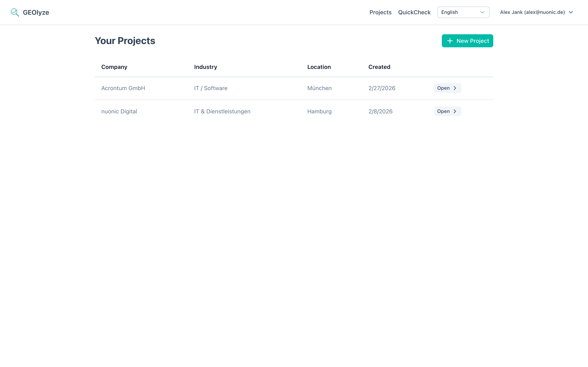This screenshot has height=367, width=588.
Task: Select the Acrontum GmbH company name
Action: tap(123, 88)
